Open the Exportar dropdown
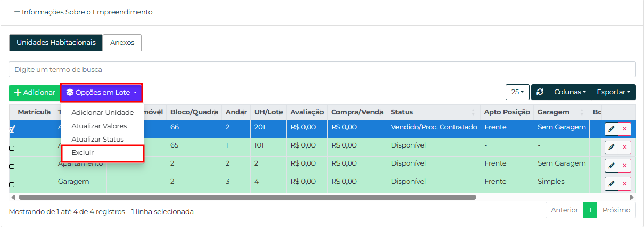The image size is (644, 229). [613, 92]
